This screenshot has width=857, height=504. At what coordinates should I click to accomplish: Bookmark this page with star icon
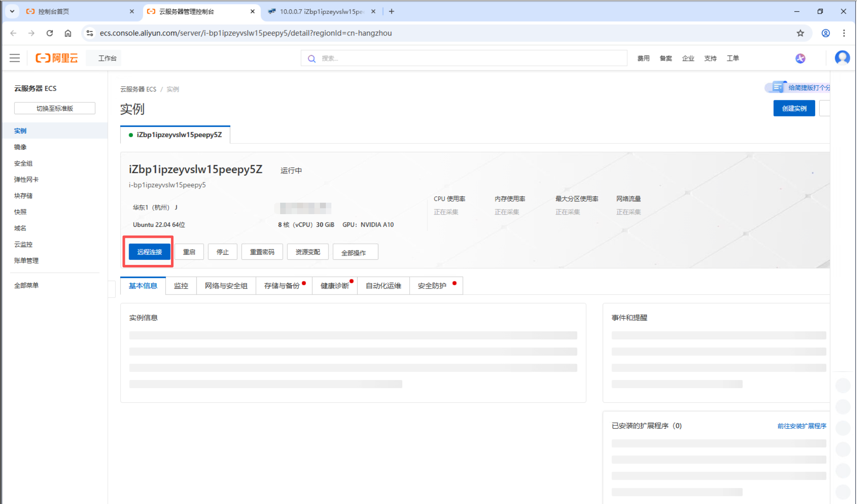click(x=800, y=33)
